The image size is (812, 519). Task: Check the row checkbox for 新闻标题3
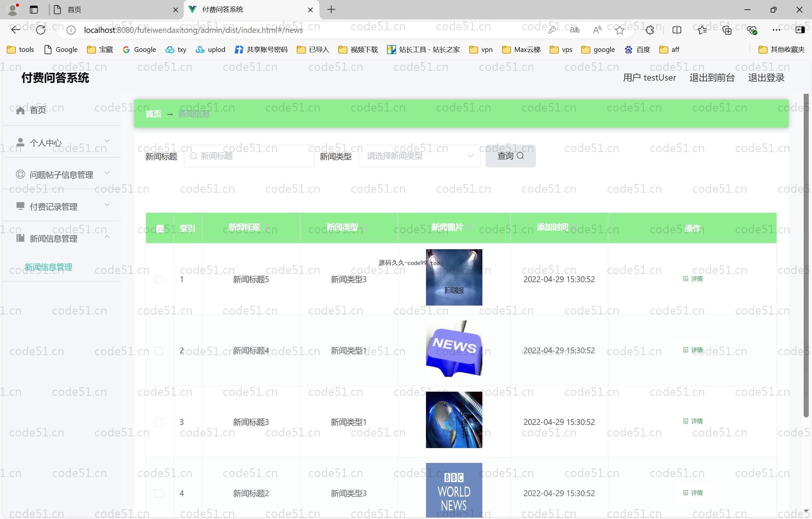pyautogui.click(x=159, y=422)
